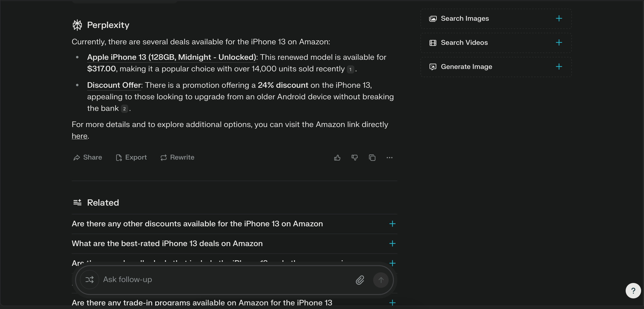Open citation 2 reference badge
644x309 pixels.
click(124, 109)
